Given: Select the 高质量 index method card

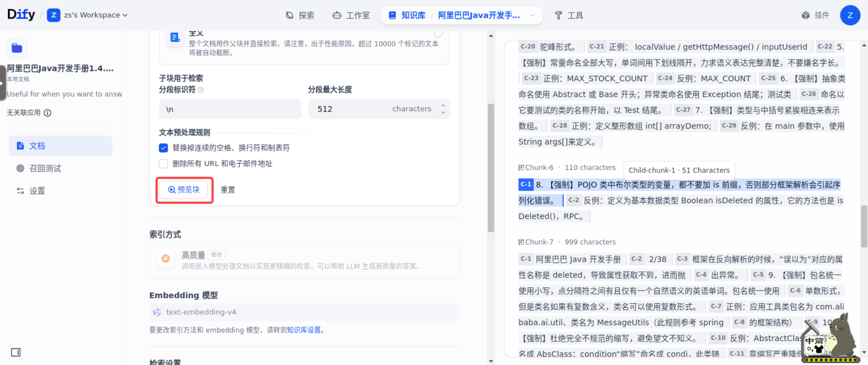Looking at the screenshot, I should pyautogui.click(x=304, y=260).
